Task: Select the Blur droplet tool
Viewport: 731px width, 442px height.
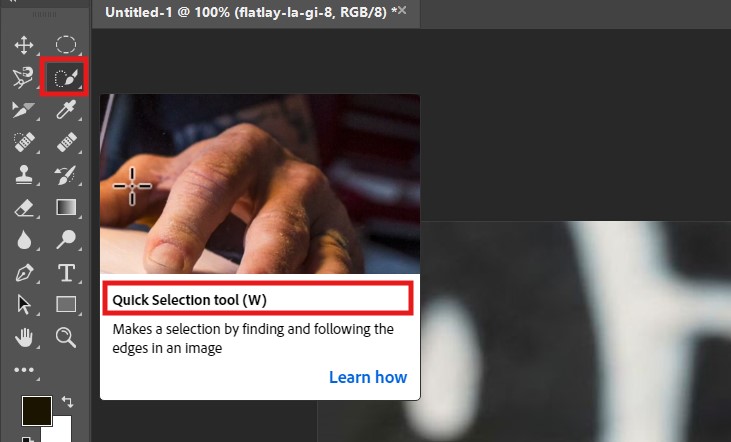Action: (x=24, y=240)
